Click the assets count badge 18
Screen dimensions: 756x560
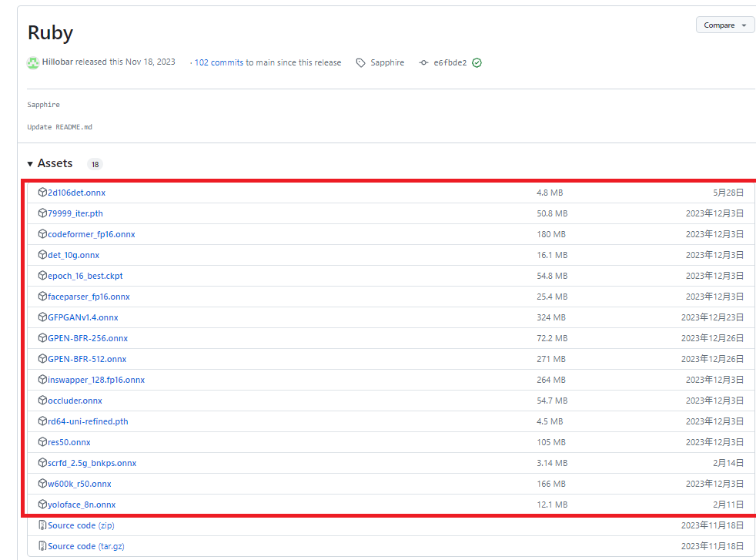click(x=95, y=165)
